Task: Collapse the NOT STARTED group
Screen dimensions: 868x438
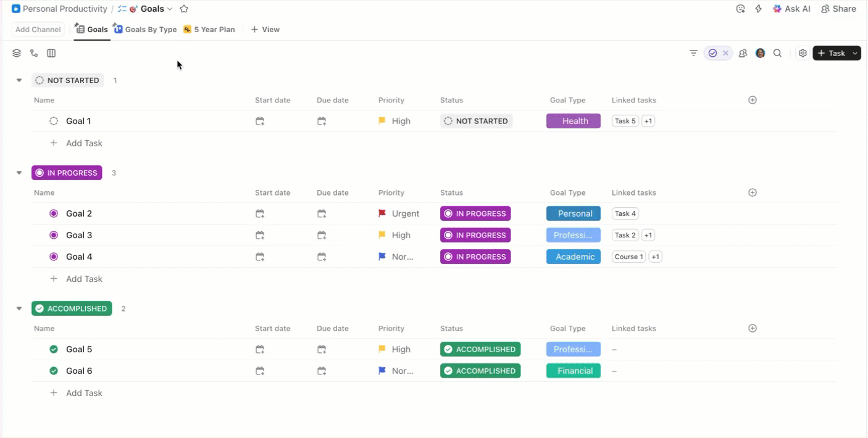Action: (19, 81)
